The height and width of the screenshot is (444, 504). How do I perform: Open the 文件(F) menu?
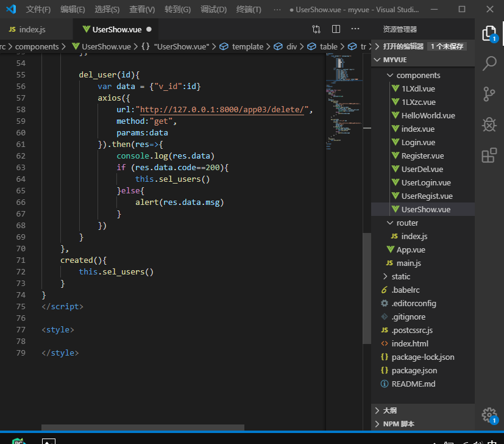point(38,10)
